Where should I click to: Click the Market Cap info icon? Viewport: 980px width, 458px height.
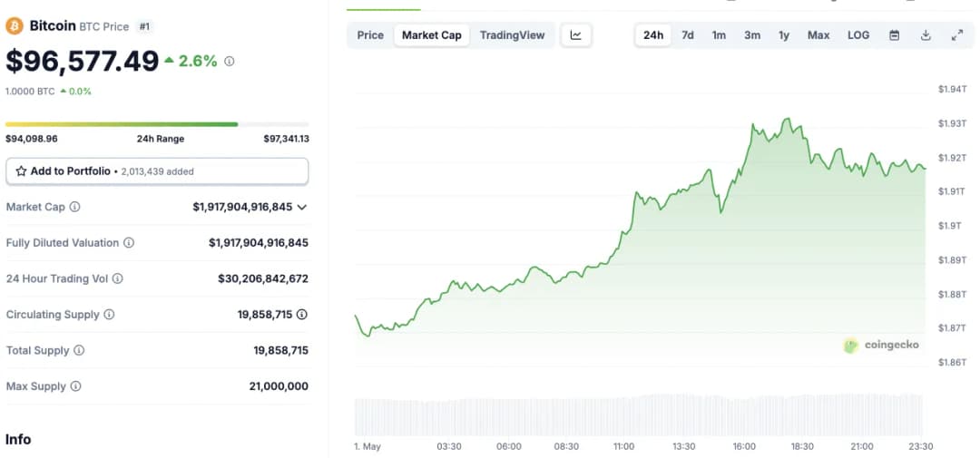(75, 207)
